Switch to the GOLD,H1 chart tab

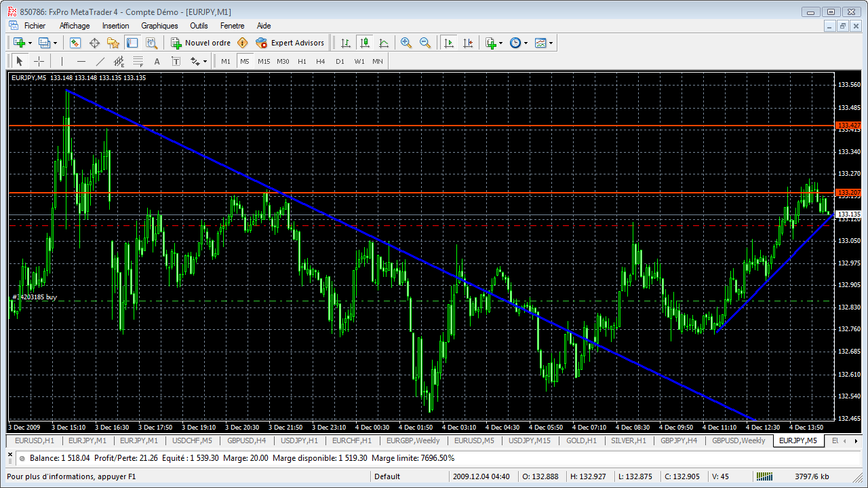click(582, 441)
